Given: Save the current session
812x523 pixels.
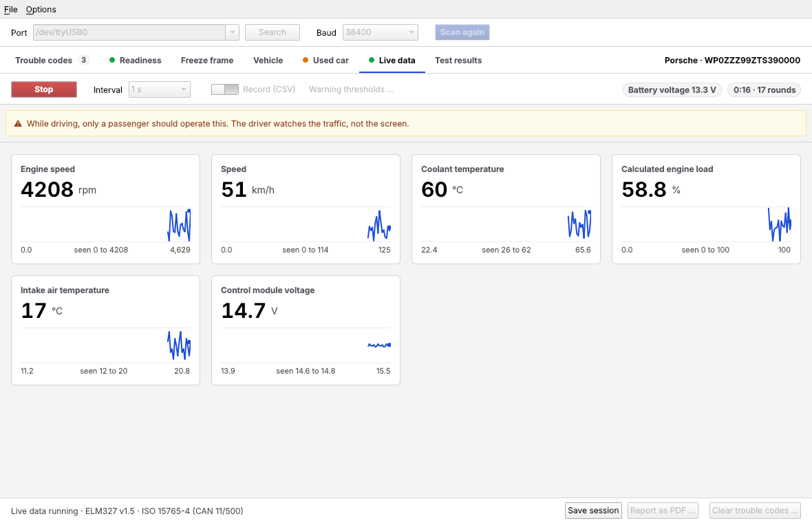Looking at the screenshot, I should 593,511.
